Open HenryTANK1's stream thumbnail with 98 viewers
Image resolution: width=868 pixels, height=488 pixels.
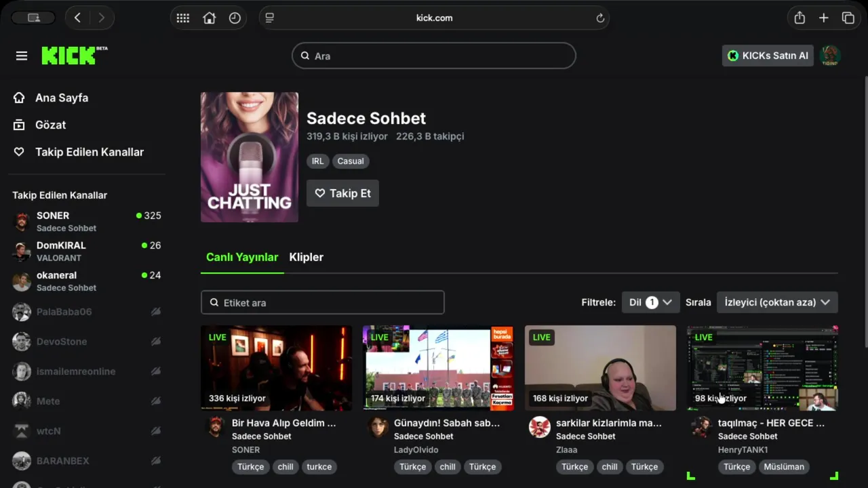(x=762, y=368)
